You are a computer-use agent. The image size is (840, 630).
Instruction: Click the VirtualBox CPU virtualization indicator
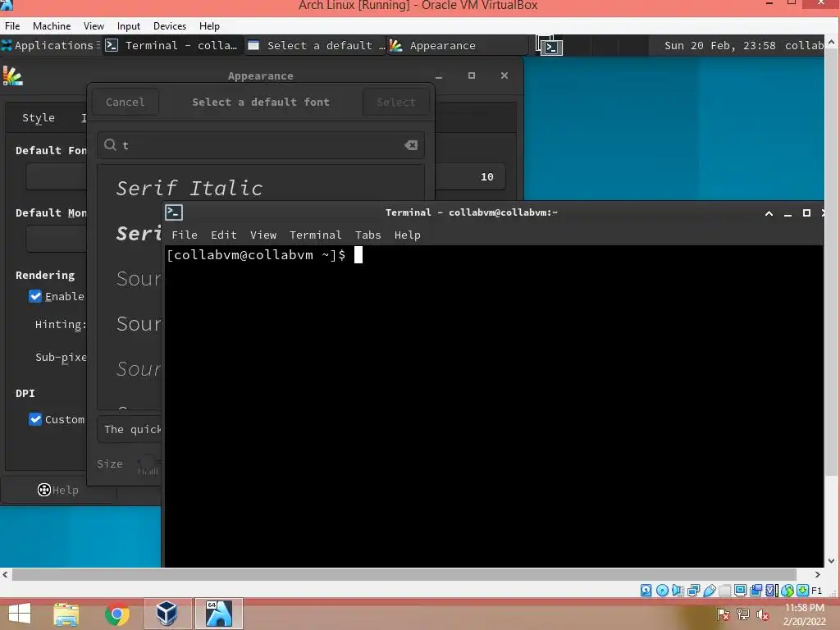click(771, 591)
